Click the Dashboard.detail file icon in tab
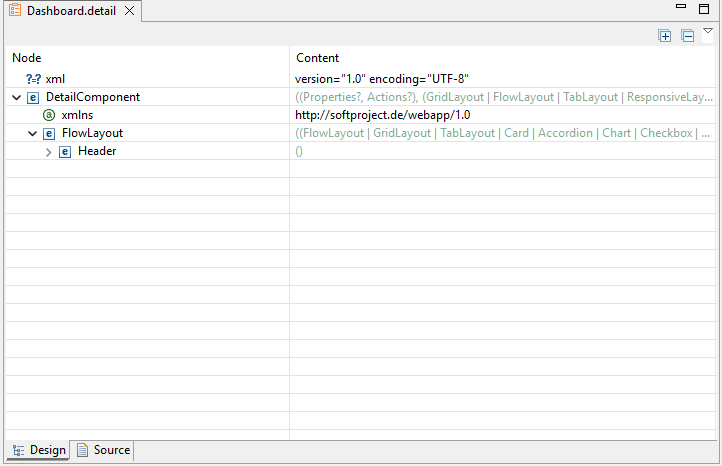Viewport: 722px width, 466px height. pos(16,11)
